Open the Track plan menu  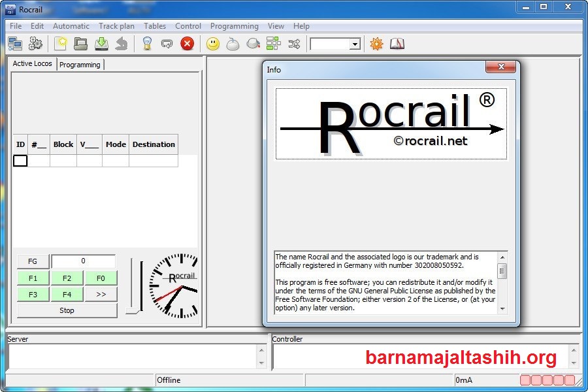click(117, 26)
